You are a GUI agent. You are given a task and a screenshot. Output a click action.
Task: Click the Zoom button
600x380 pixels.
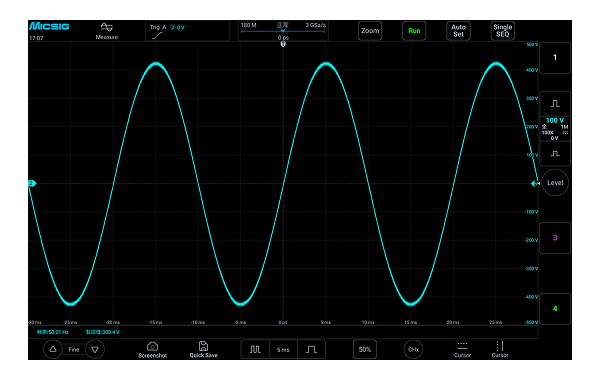click(x=370, y=31)
